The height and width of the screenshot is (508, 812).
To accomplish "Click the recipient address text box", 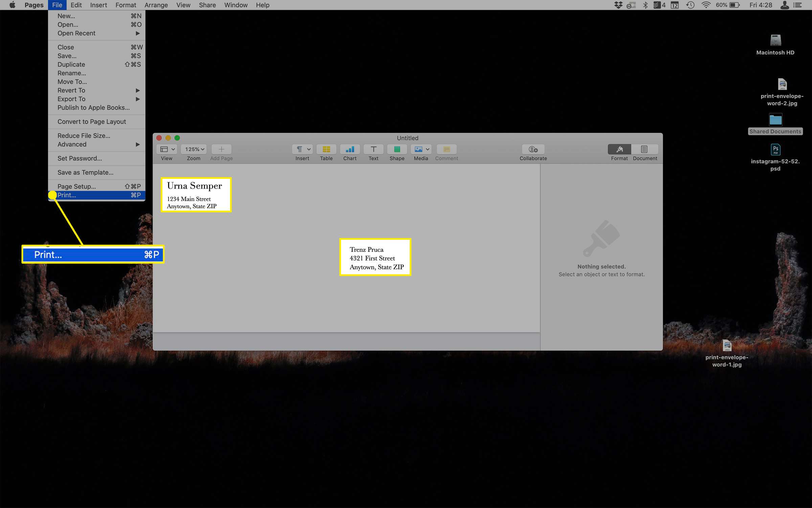I will point(374,258).
